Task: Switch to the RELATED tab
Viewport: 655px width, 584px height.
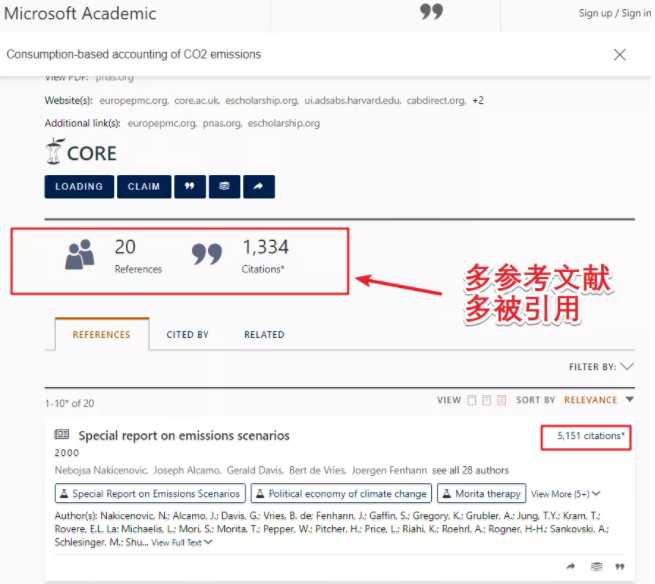Action: 264,335
